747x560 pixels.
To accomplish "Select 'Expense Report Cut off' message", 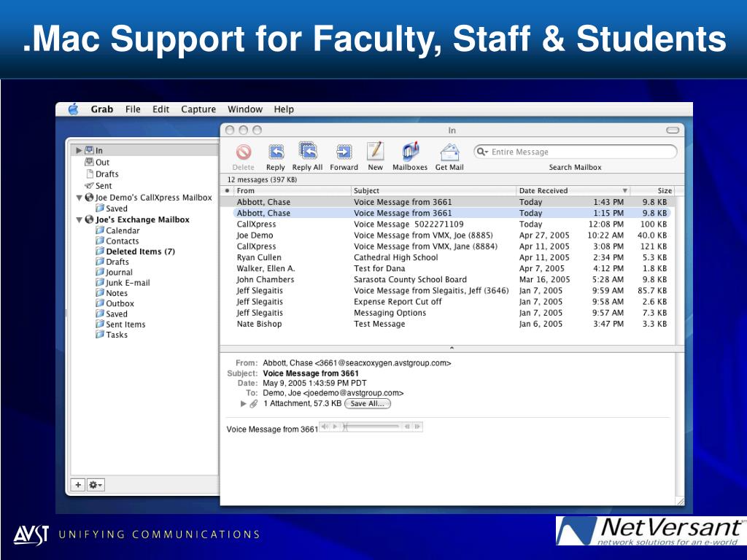I will tap(448, 302).
